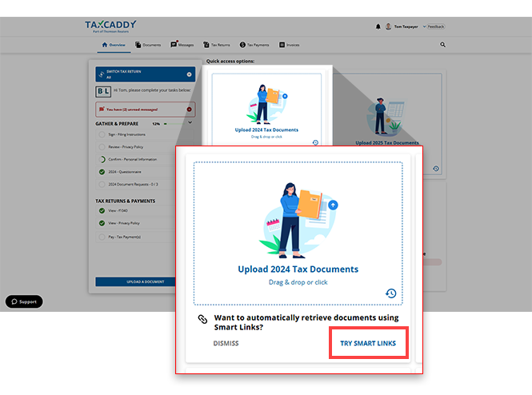
Task: Collapse the Gather & Prepare section chevron
Action: [190, 122]
